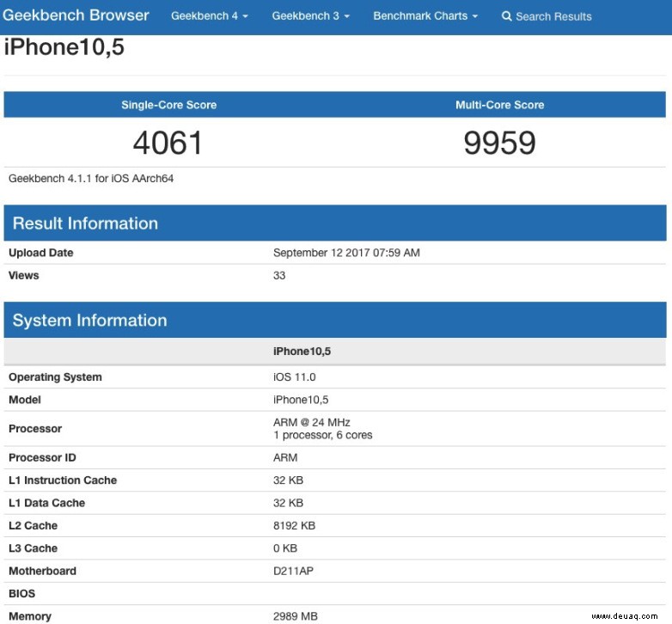The height and width of the screenshot is (624, 672).
Task: Select the 1 processor, 6 cores text
Action: point(323,435)
